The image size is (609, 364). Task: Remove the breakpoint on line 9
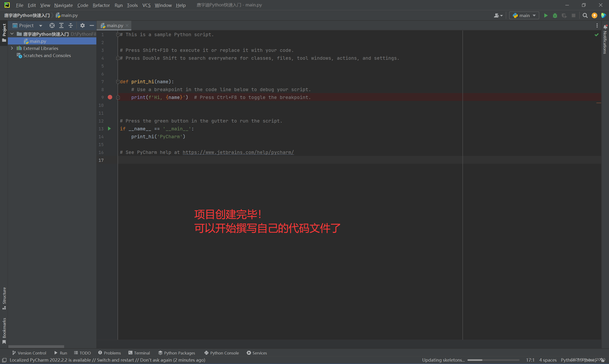pyautogui.click(x=110, y=97)
